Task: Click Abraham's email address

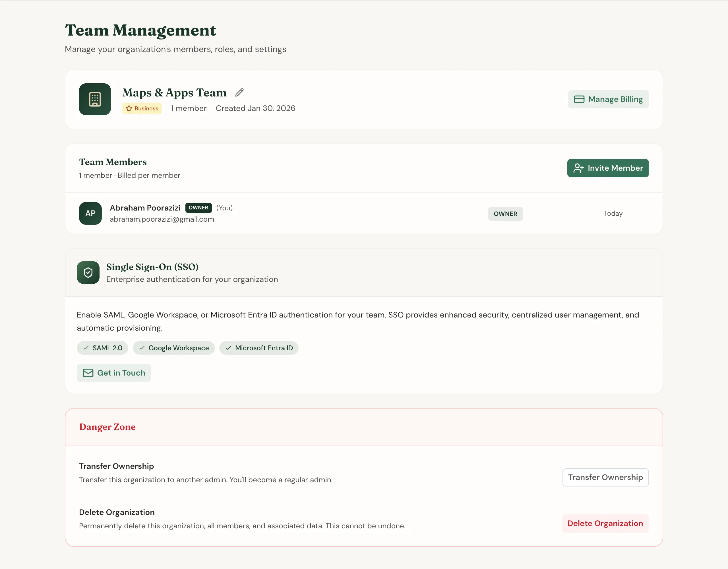Action: (x=162, y=219)
